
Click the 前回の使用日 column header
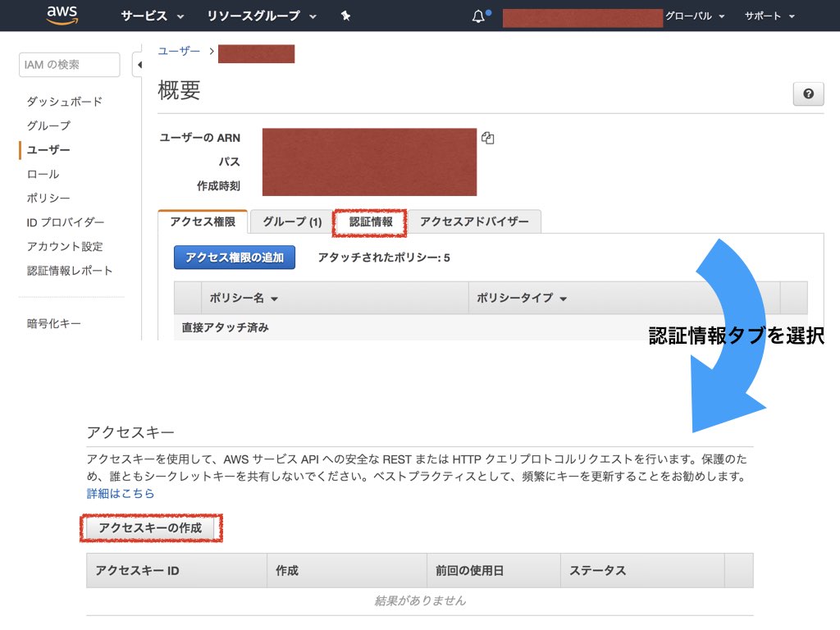[x=493, y=571]
